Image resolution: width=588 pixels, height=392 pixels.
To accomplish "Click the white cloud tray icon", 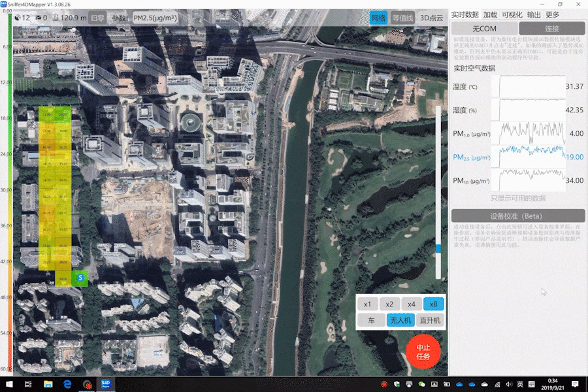I will point(485,384).
